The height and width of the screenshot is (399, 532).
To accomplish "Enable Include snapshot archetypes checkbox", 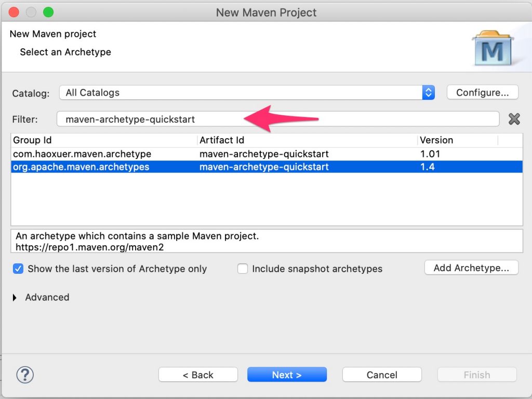I will point(243,269).
